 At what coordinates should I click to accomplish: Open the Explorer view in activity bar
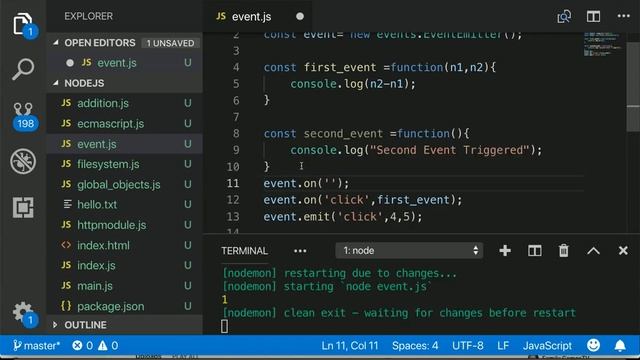[23, 24]
